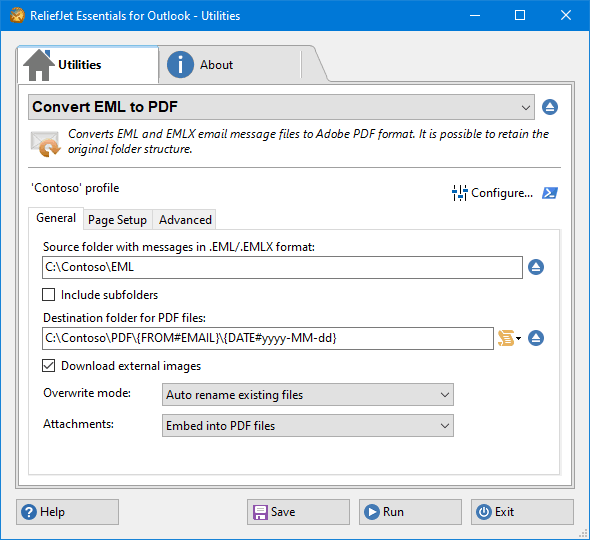
Task: Switch to the Advanced tab
Action: (185, 220)
